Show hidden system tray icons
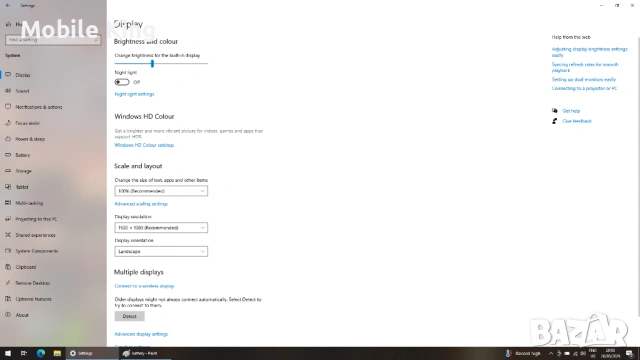The width and height of the screenshot is (640, 360). [x=551, y=353]
